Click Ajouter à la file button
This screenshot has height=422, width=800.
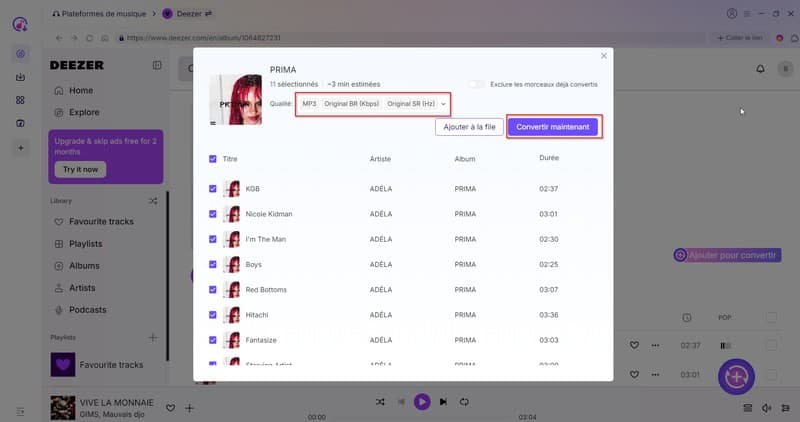coord(469,127)
